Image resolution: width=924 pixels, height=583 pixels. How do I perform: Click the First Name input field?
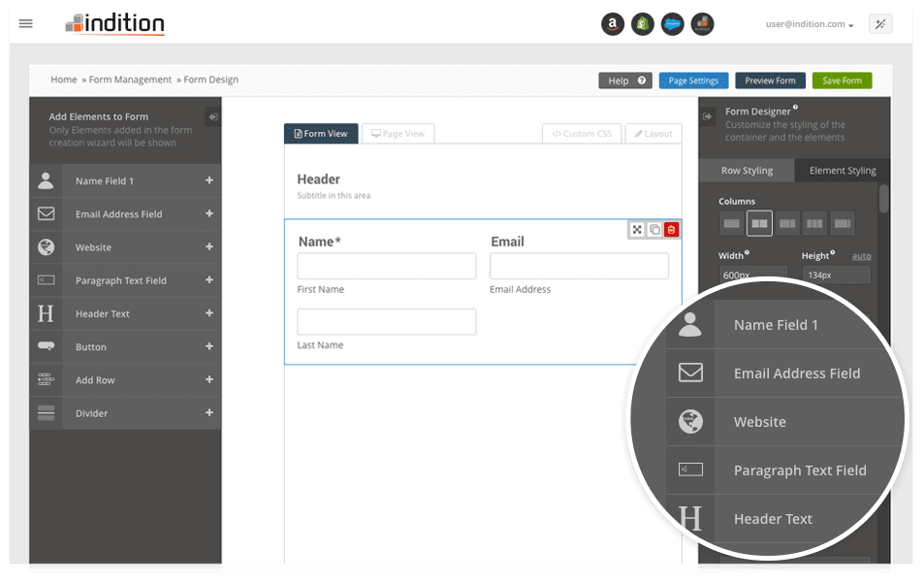(x=386, y=267)
